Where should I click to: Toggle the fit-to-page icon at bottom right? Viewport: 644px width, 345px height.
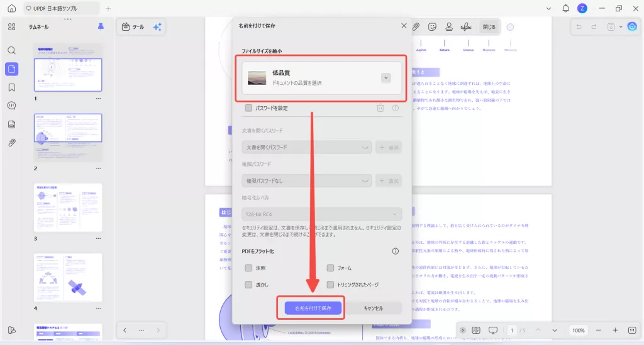tap(632, 330)
